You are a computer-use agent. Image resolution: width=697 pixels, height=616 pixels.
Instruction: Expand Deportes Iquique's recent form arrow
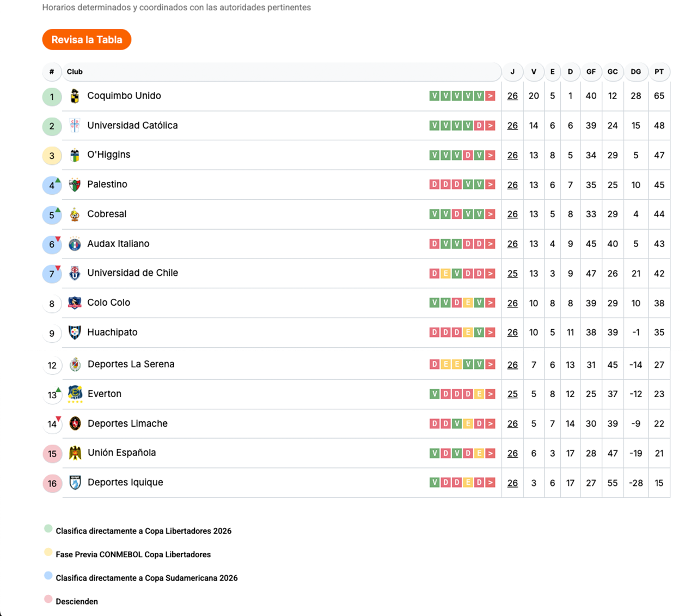point(491,483)
